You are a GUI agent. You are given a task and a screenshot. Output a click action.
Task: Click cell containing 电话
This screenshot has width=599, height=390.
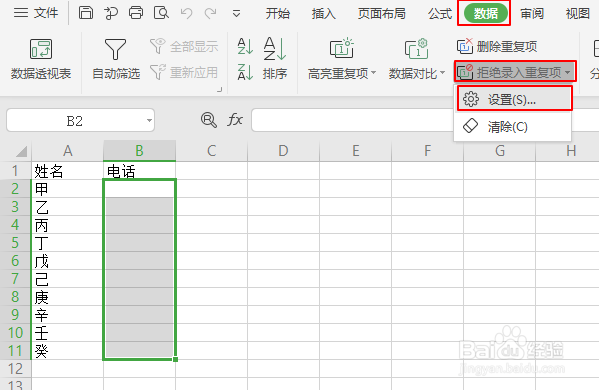click(x=139, y=171)
